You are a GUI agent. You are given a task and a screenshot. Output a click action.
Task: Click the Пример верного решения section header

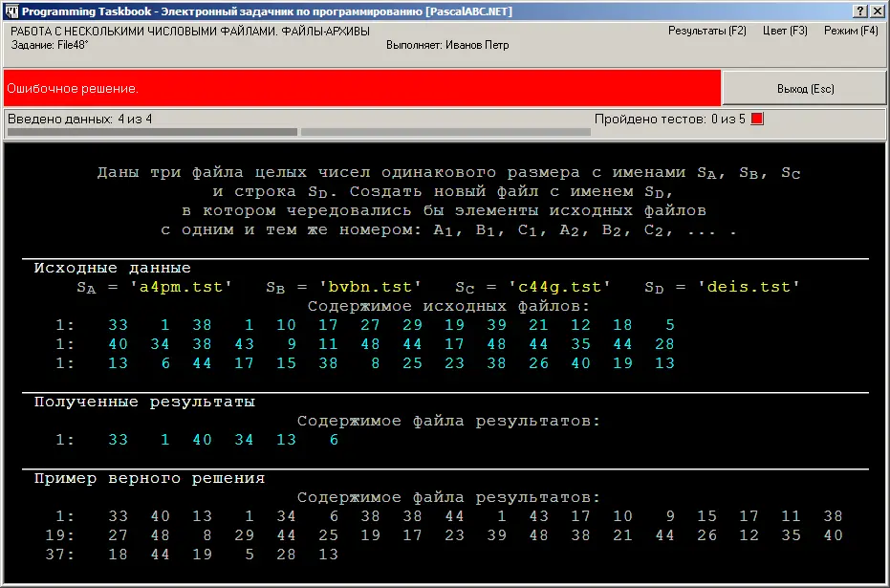pyautogui.click(x=149, y=478)
